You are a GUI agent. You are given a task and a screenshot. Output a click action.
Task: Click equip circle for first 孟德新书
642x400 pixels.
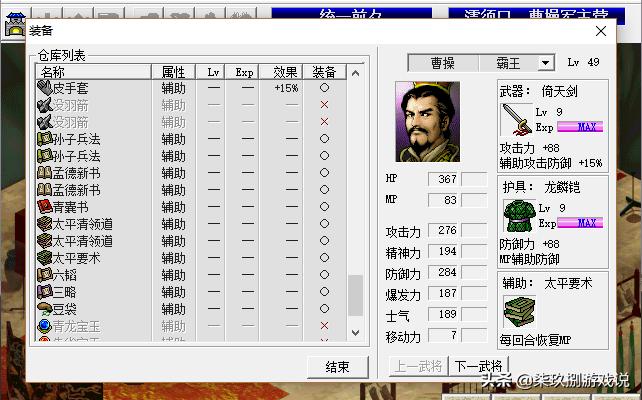324,173
